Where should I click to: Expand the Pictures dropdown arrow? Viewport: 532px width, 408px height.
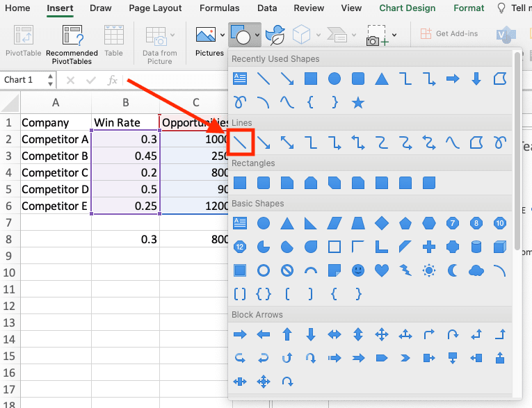(x=222, y=34)
